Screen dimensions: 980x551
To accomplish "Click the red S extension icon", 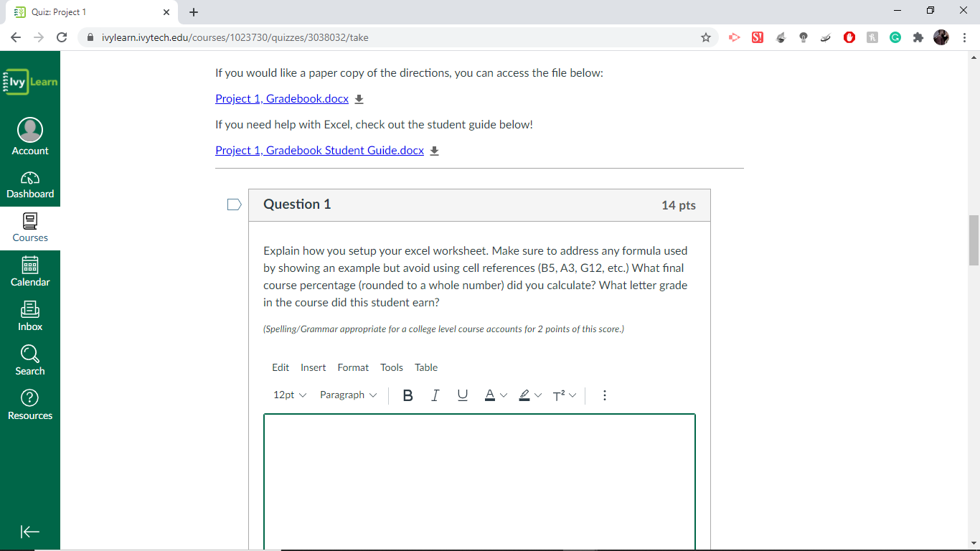I will (757, 37).
